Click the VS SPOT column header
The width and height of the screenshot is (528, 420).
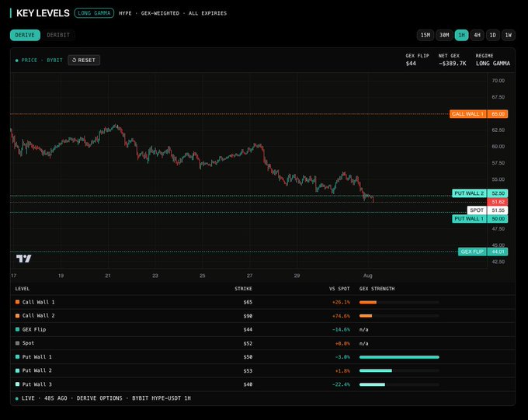(339, 289)
